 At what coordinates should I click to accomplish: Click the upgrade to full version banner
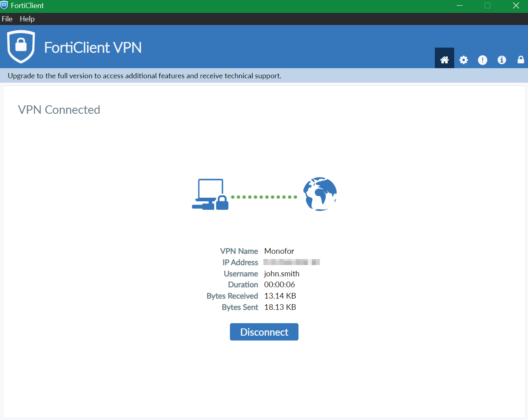pyautogui.click(x=144, y=76)
